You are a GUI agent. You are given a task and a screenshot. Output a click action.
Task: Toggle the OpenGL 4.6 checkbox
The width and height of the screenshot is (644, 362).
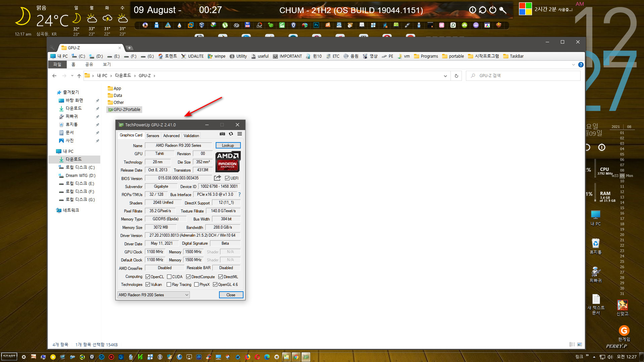coord(215,285)
